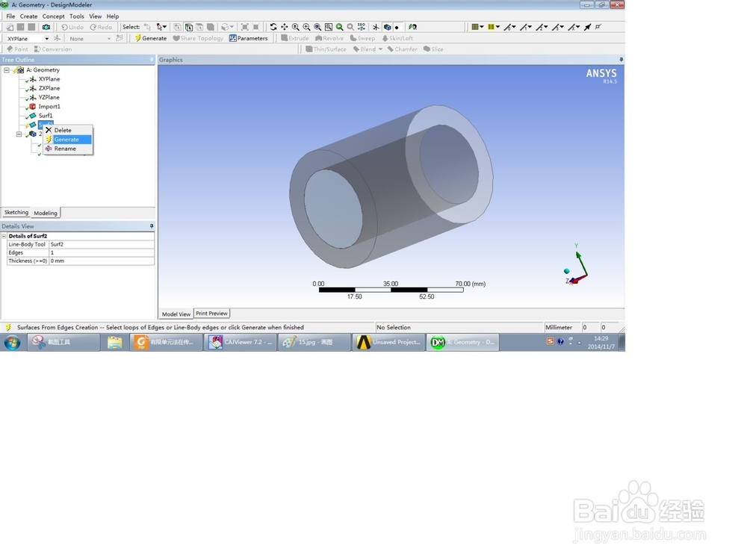The height and width of the screenshot is (560, 747).
Task: Open the file explorer taskbar icon
Action: 114,342
